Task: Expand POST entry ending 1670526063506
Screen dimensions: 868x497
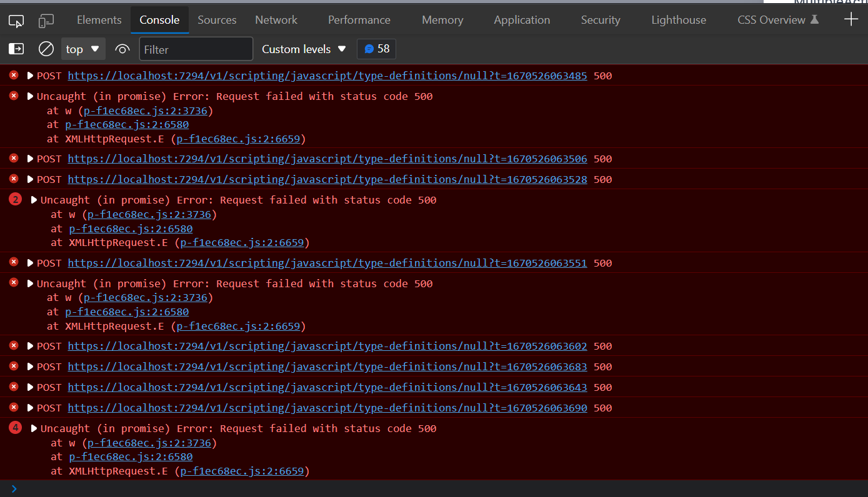Action: tap(30, 159)
